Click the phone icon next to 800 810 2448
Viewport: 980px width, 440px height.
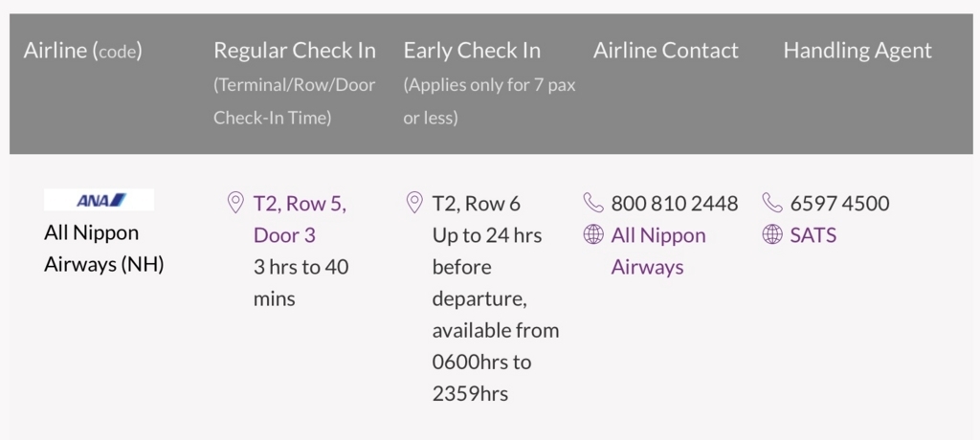(593, 203)
